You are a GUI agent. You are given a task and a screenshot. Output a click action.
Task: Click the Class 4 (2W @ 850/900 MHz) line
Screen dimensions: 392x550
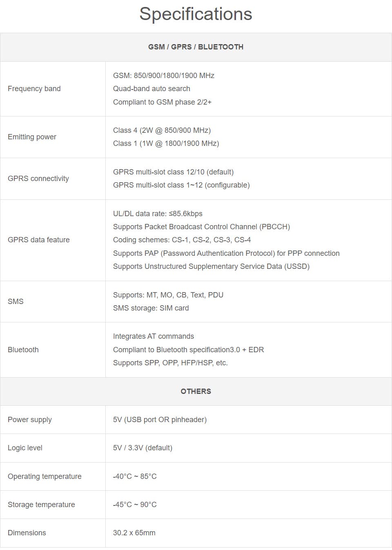162,130
